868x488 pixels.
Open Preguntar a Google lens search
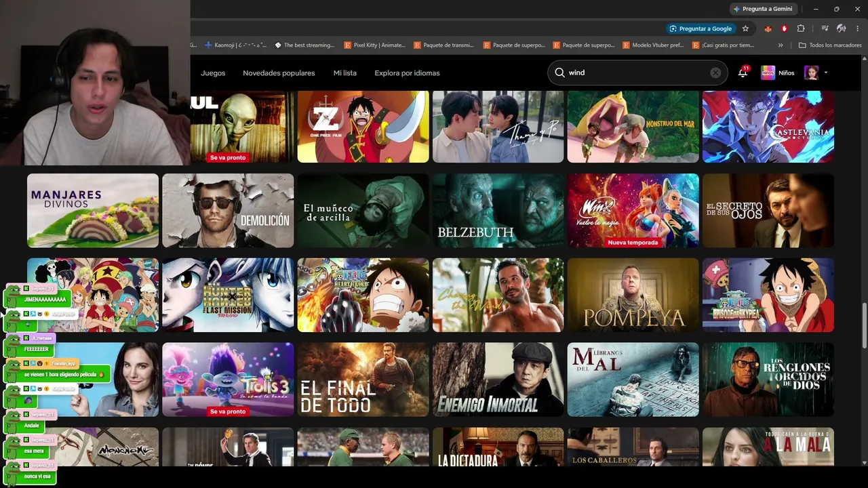(701, 28)
